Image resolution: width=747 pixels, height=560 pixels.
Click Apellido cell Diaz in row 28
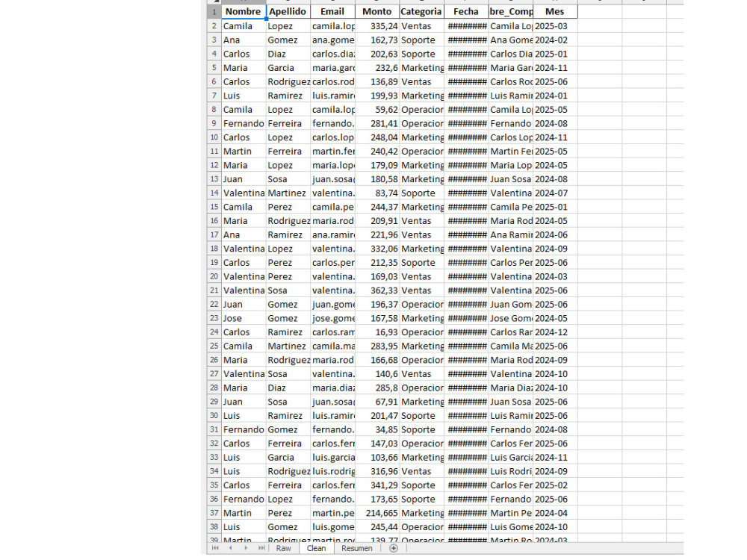[288, 388]
